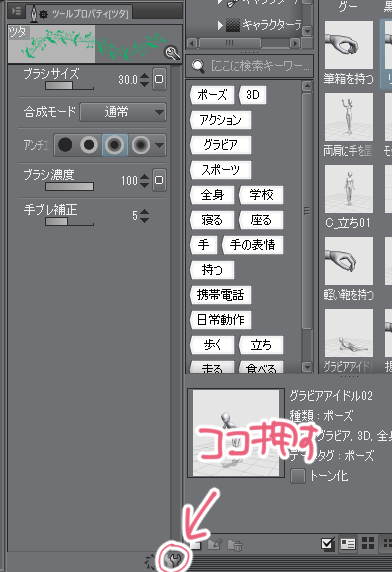Click the reset to initial settings icon
The height and width of the screenshot is (572, 392).
coord(150,562)
